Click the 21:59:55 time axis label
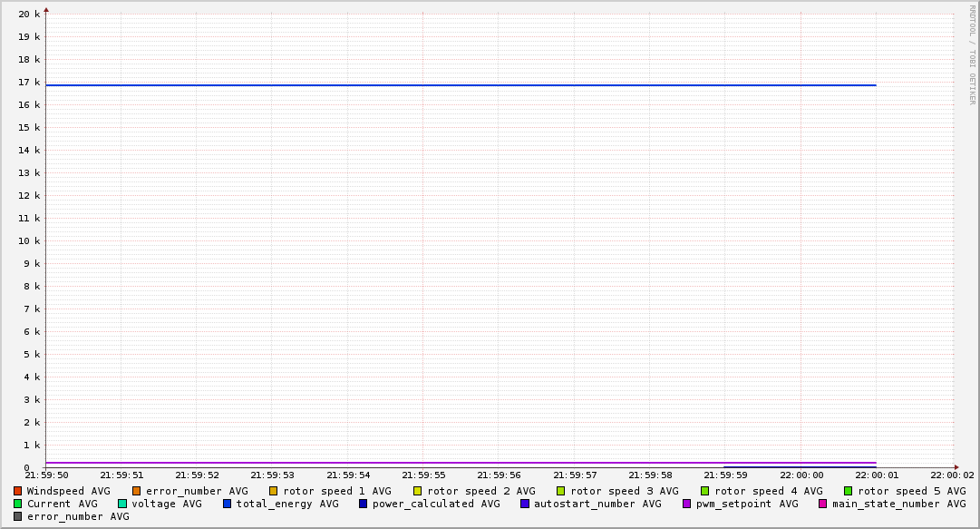The image size is (980, 529). pos(423,475)
